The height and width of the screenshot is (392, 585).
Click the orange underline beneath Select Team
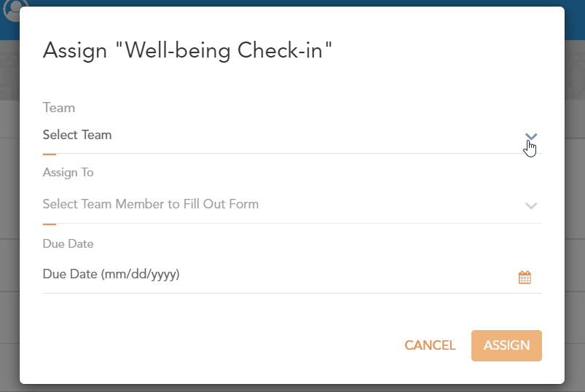[50, 154]
